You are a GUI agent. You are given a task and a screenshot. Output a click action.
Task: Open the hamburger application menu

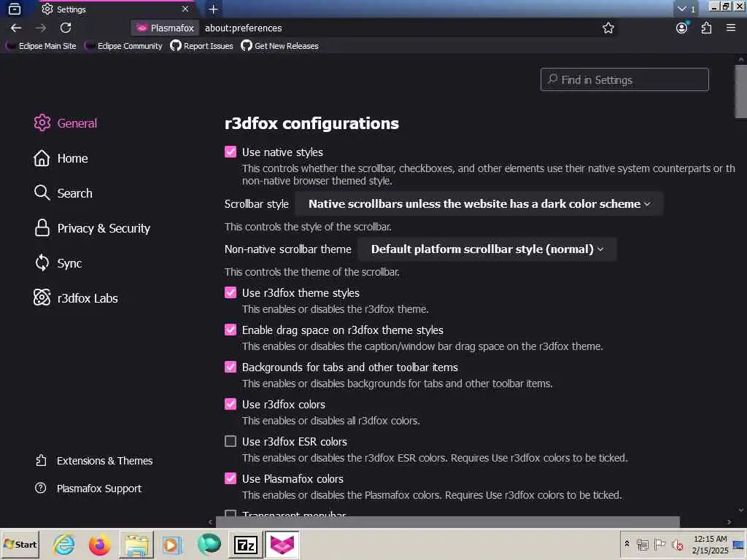click(731, 28)
